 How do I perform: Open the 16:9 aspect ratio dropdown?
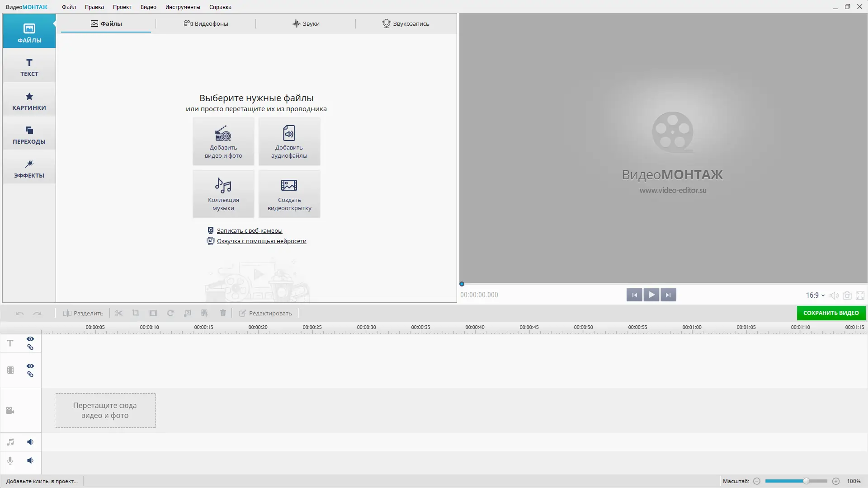[x=815, y=295]
